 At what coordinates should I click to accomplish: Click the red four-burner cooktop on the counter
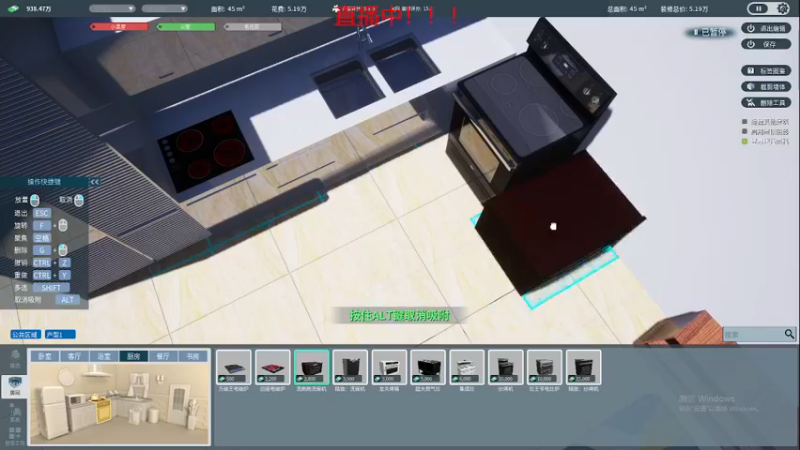(x=205, y=152)
